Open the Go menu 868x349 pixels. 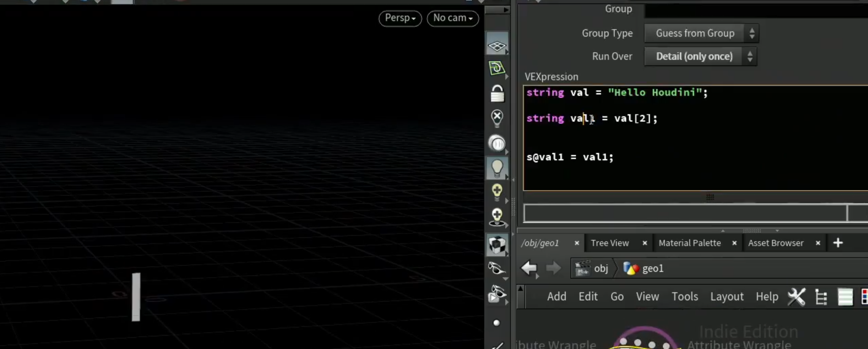617,297
